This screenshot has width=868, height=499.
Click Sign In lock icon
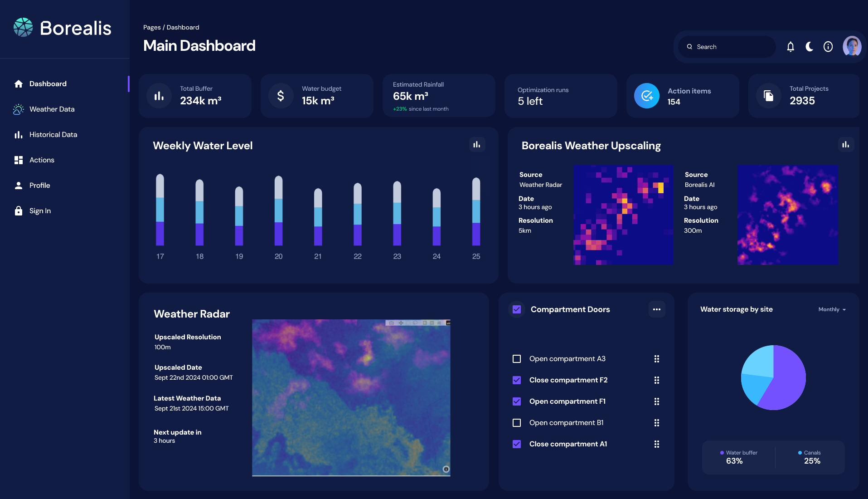19,211
